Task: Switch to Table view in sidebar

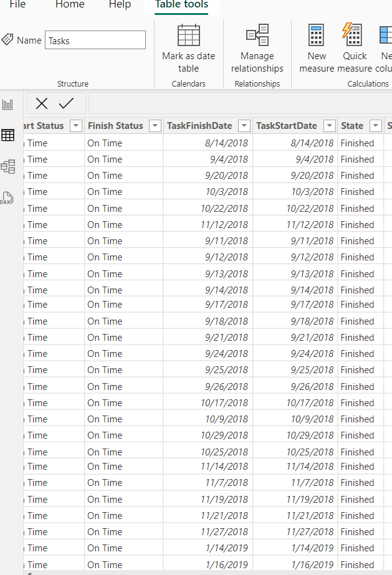Action: coord(7,135)
